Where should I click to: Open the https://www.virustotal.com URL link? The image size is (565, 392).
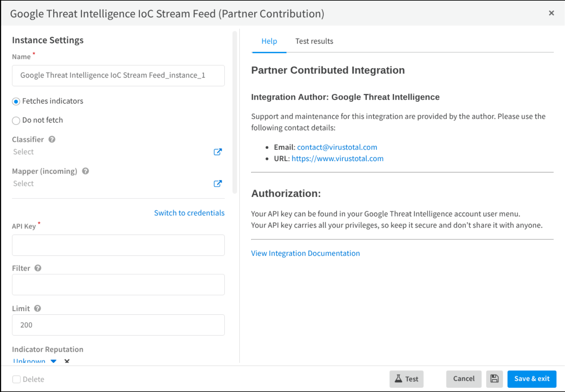point(337,158)
